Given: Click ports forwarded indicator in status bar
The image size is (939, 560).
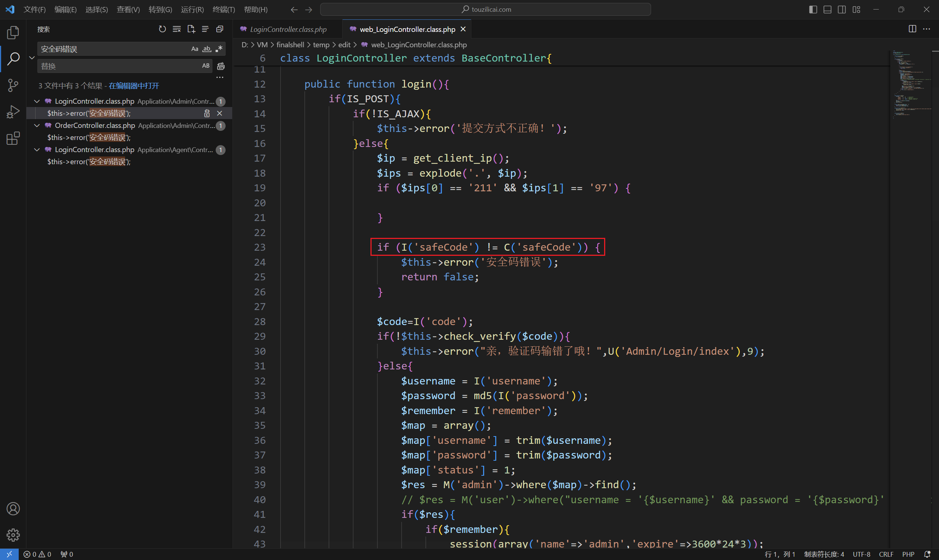Looking at the screenshot, I should coord(67,554).
